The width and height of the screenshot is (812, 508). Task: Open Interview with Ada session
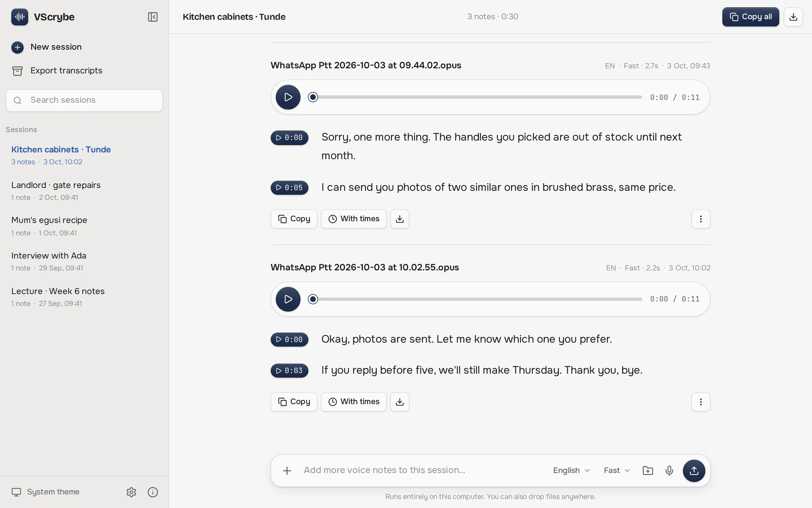click(x=84, y=261)
